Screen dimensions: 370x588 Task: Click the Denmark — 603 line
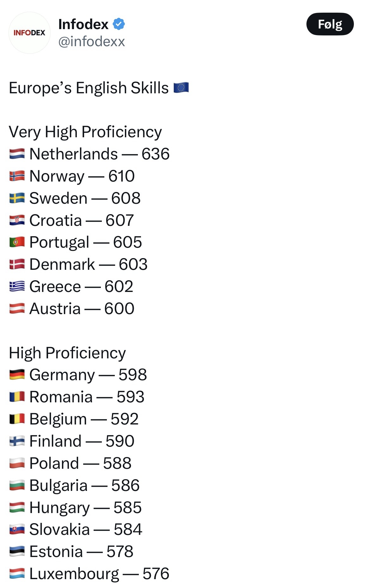pos(88,264)
